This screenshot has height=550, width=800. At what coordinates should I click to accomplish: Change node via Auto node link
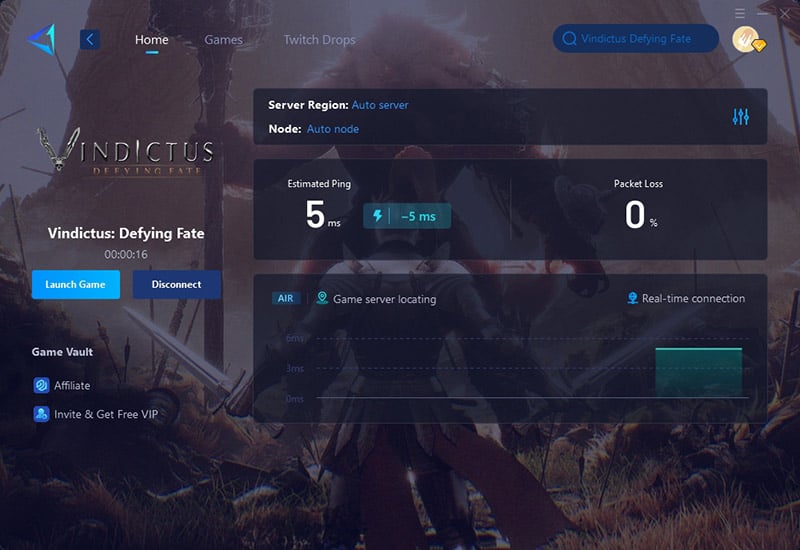[333, 129]
